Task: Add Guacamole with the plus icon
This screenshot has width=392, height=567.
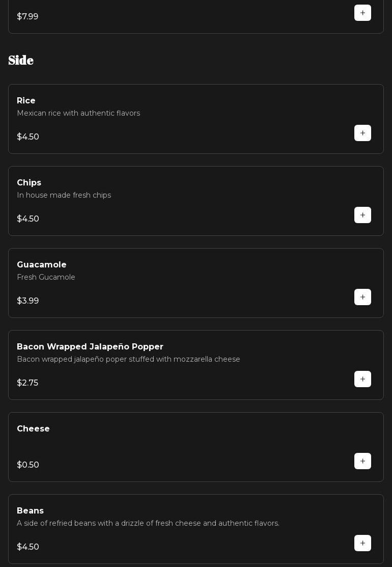Action: pyautogui.click(x=362, y=297)
